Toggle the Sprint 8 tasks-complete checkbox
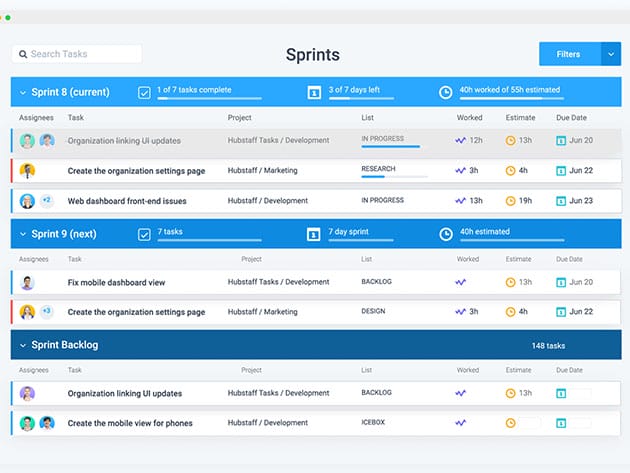Image resolution: width=630 pixels, height=473 pixels. [144, 92]
